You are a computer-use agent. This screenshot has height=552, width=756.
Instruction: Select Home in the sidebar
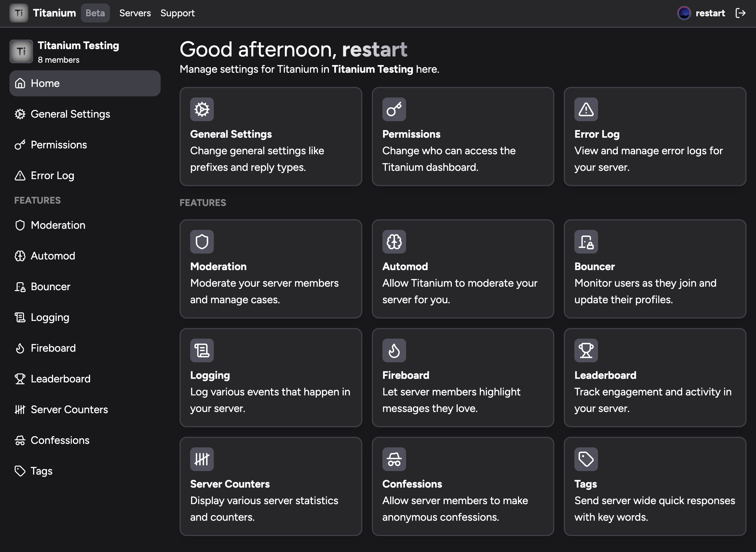pos(85,83)
